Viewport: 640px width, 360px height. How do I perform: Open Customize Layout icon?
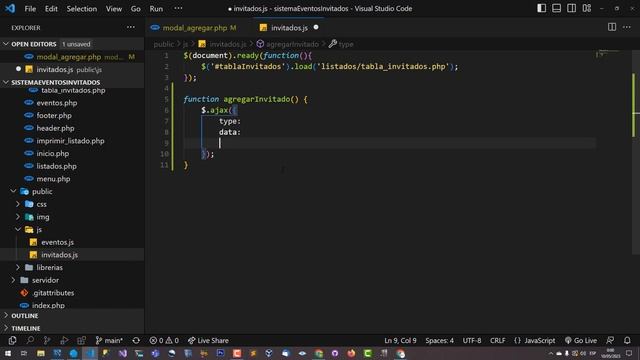coord(587,8)
